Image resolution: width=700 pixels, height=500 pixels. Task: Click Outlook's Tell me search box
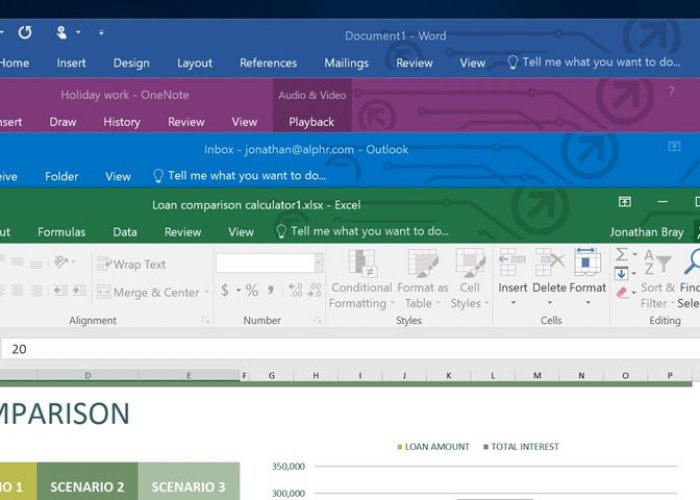click(x=246, y=176)
